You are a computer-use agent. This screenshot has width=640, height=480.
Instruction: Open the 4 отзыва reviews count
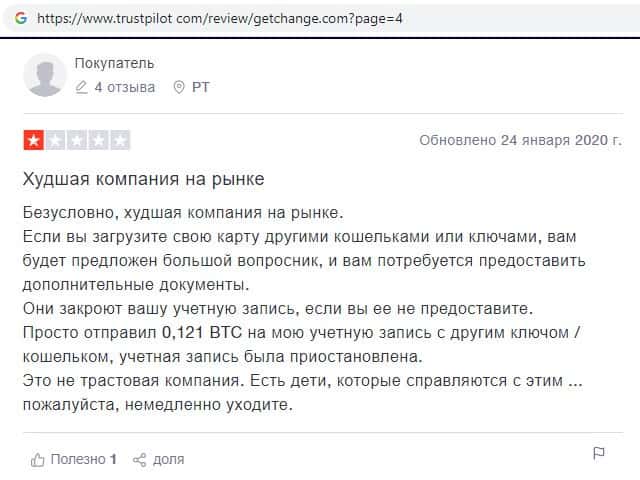tap(124, 87)
